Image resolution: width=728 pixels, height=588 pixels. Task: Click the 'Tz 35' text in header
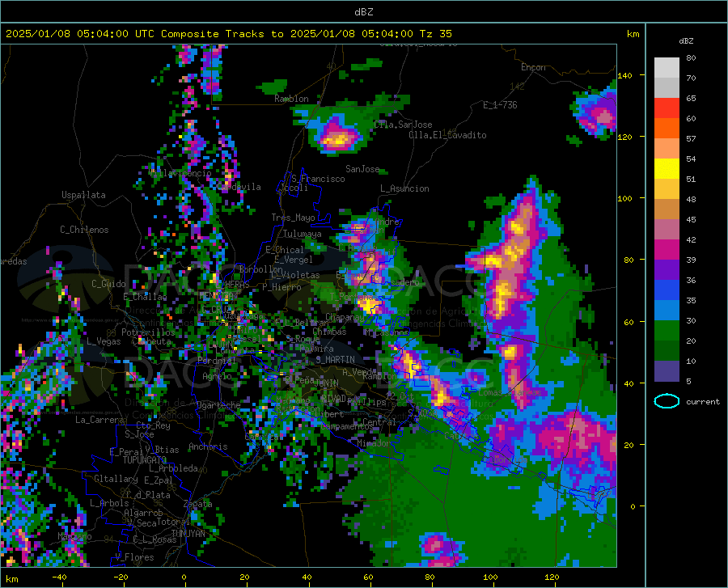tap(435, 34)
